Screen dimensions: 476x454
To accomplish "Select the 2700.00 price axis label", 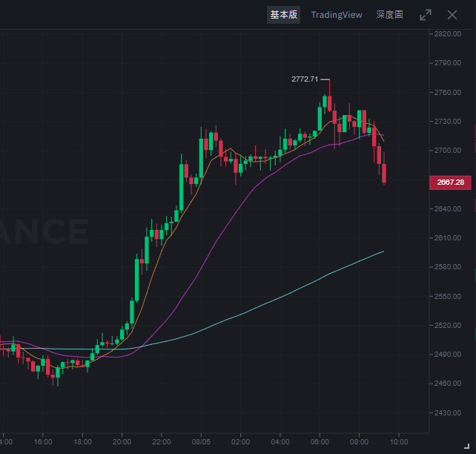I will coord(448,151).
